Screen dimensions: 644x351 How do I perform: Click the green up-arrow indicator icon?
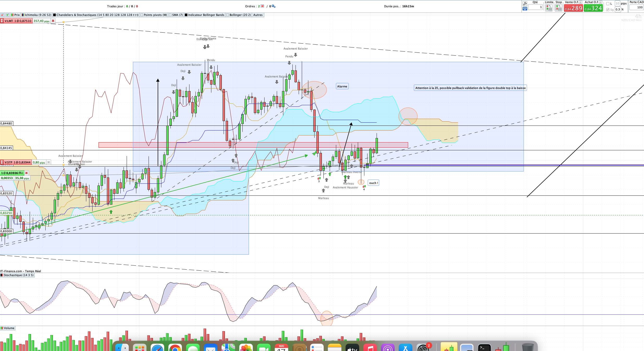tap(7, 15)
